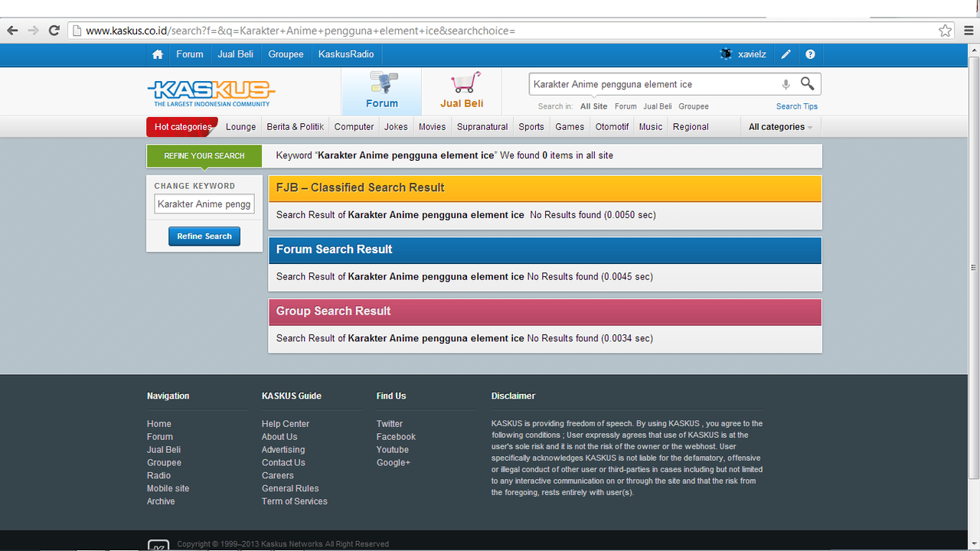Open the Lounge category
The width and height of the screenshot is (980, 551).
point(241,127)
